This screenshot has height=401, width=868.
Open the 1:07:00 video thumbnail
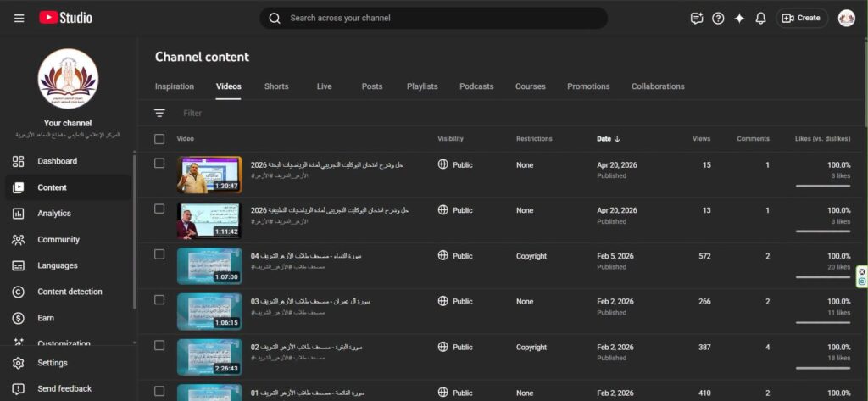209,266
